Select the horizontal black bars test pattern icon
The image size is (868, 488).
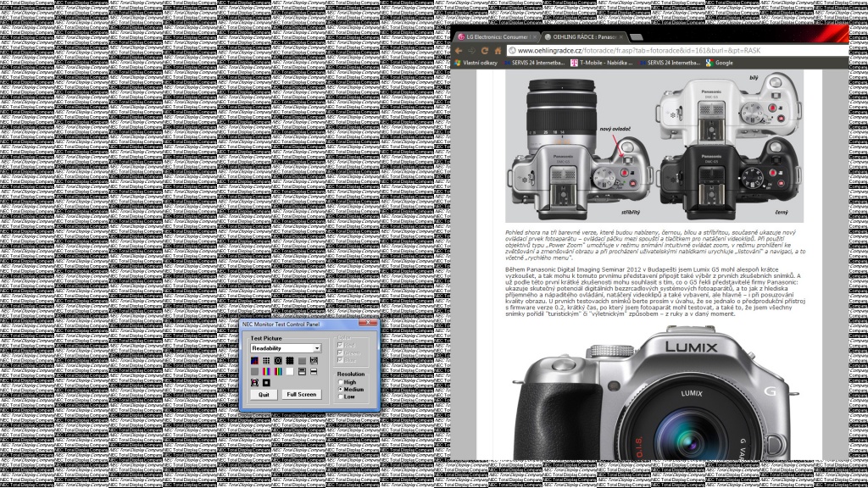coord(314,372)
